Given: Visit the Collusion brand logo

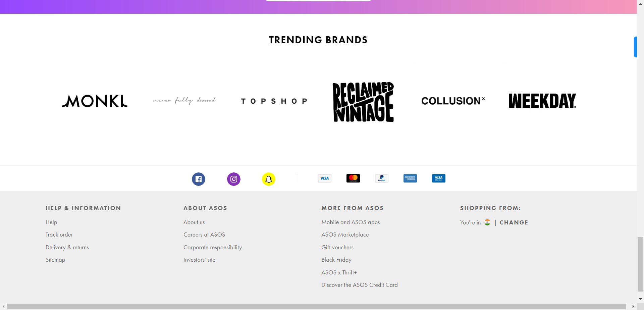Looking at the screenshot, I should click(453, 101).
